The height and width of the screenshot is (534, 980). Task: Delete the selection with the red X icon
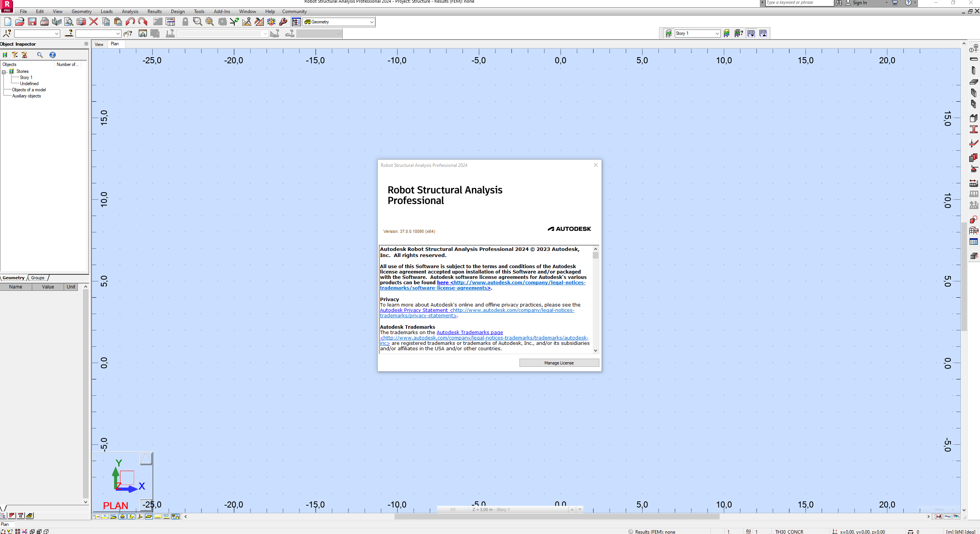pyautogui.click(x=94, y=22)
